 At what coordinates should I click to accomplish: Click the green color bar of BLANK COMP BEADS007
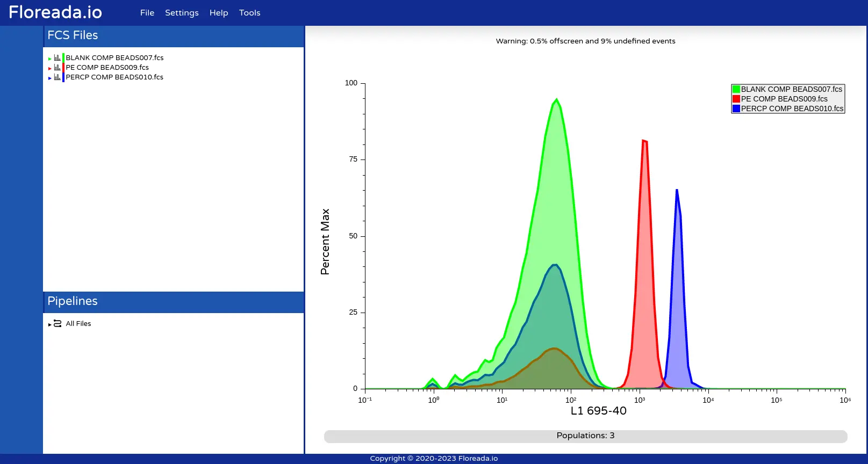[x=63, y=58]
